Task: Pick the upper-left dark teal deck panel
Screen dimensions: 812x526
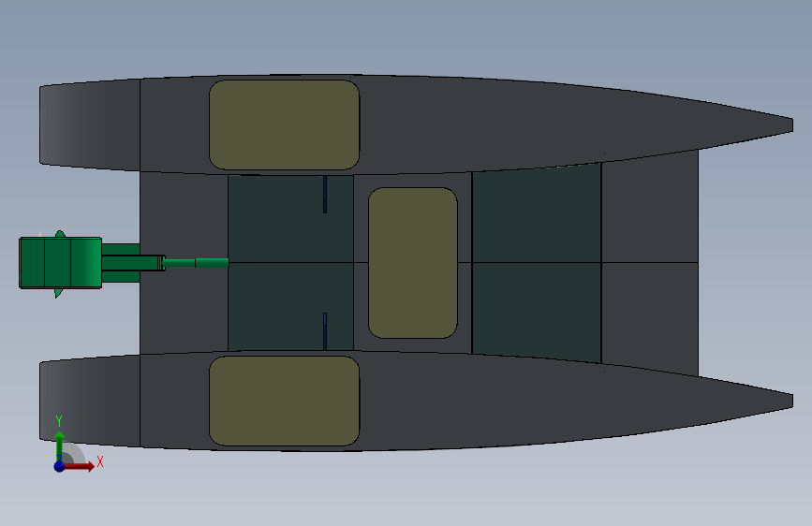Action: click(290, 219)
